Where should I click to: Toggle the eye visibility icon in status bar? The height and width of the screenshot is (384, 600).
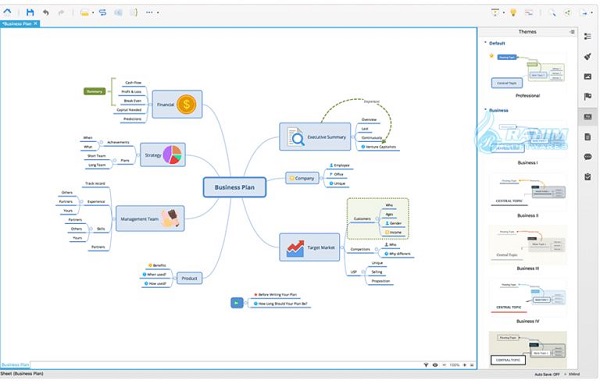pos(435,365)
